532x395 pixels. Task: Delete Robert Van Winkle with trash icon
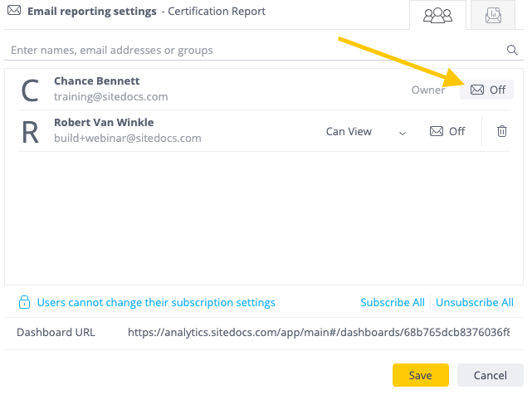[502, 131]
